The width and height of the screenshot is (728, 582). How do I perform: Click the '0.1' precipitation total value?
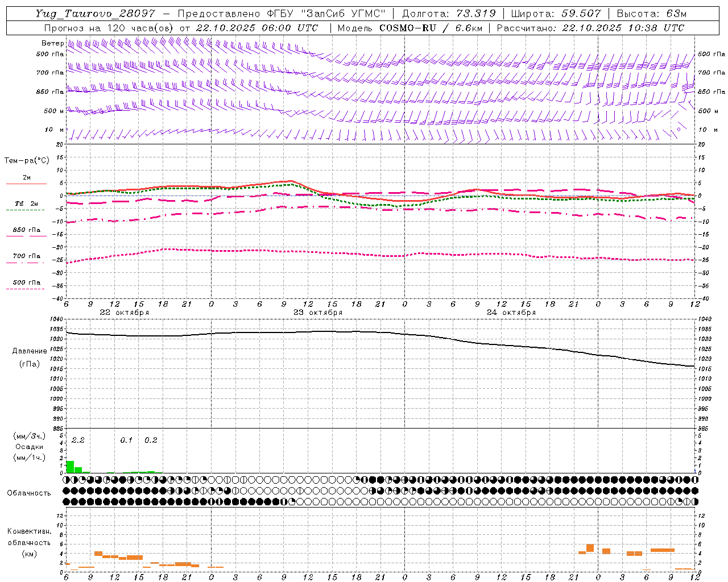126,440
